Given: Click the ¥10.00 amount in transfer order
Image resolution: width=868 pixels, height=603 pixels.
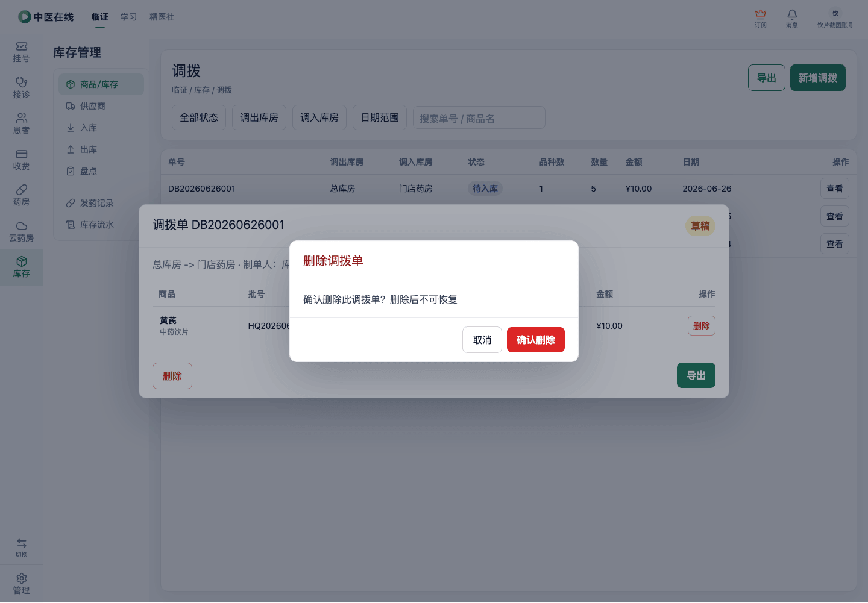Looking at the screenshot, I should 609,326.
